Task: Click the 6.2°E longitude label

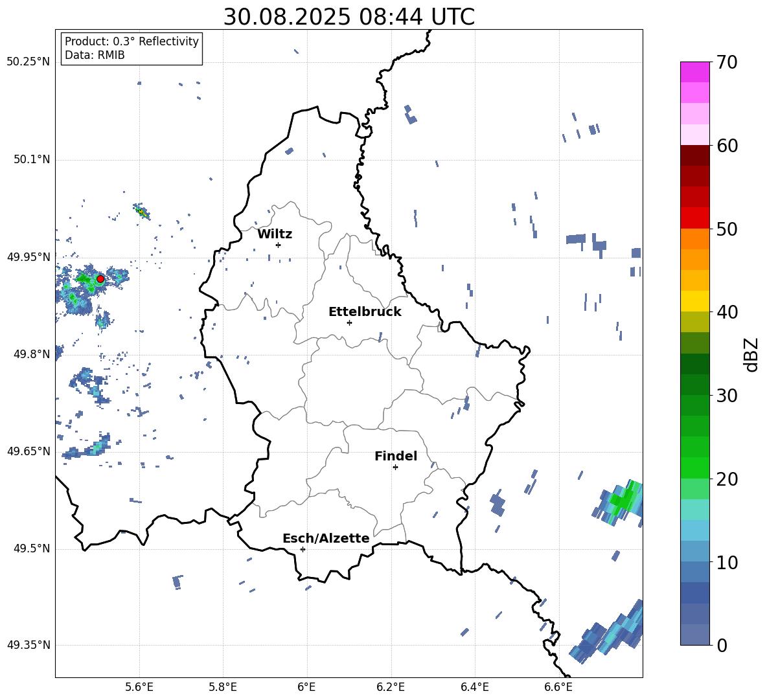Action: (x=391, y=687)
